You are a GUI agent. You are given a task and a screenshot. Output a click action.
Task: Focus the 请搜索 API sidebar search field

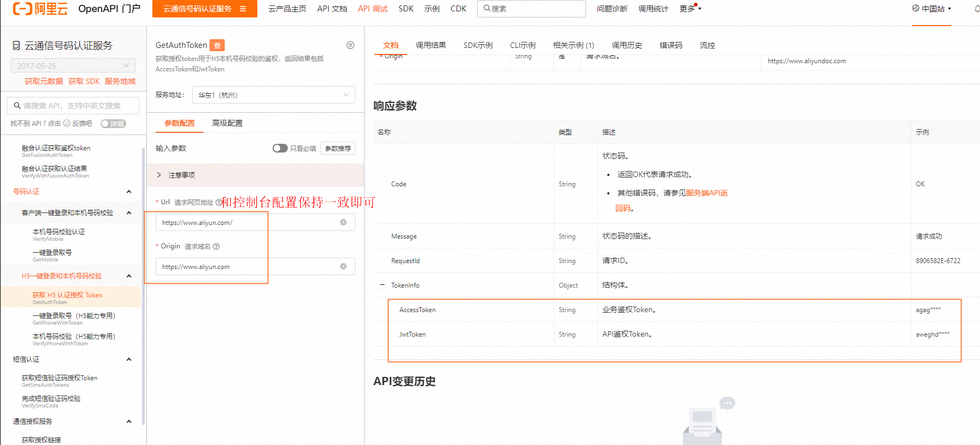click(73, 106)
